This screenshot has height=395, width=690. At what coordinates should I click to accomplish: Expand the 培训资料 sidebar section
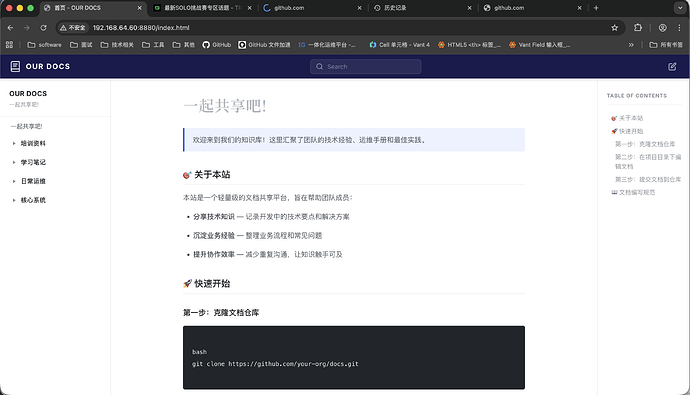click(33, 143)
